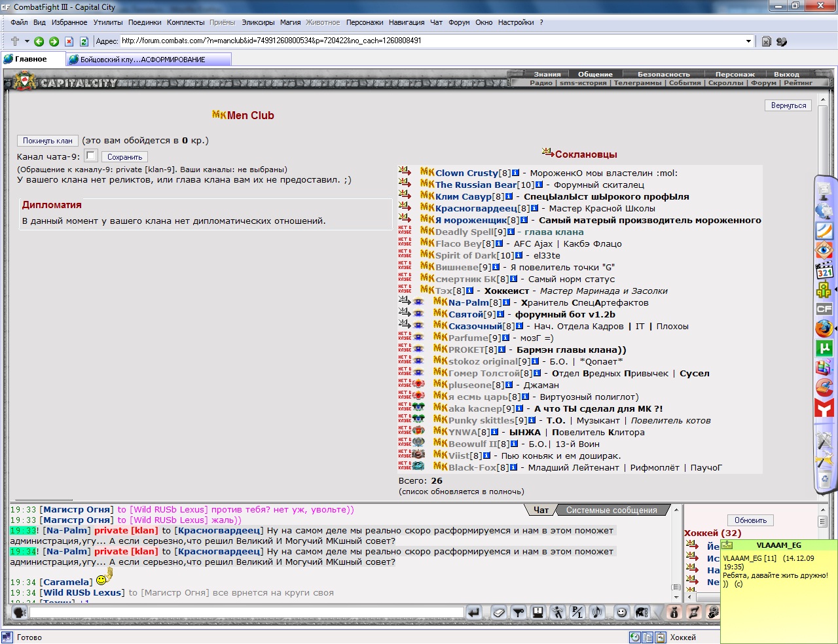Click the chat filter funnel icon
This screenshot has width=838, height=644.
click(519, 613)
